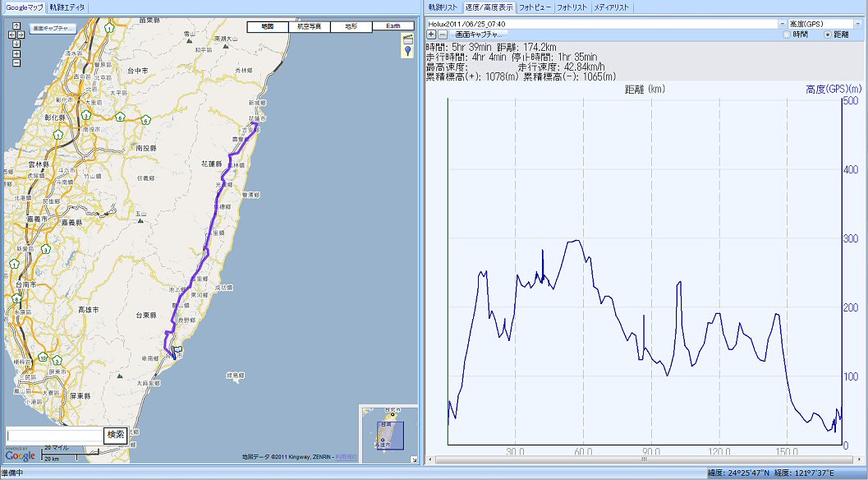Open the 利用規約 link on map
Screen dimensions: 868x480
(346, 457)
